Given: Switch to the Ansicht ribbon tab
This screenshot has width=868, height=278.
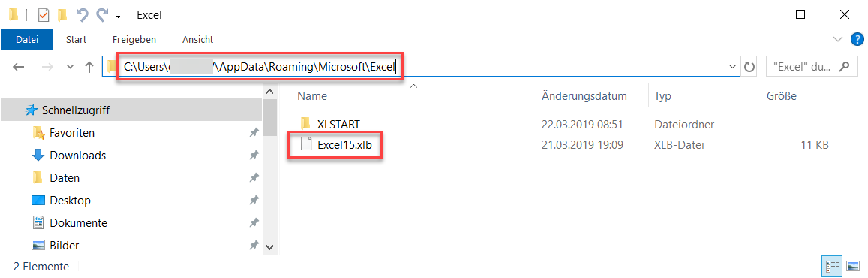Looking at the screenshot, I should pos(197,39).
